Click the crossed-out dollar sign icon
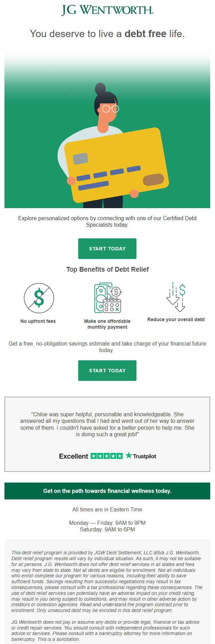This screenshot has width=215, height=644. (x=39, y=298)
